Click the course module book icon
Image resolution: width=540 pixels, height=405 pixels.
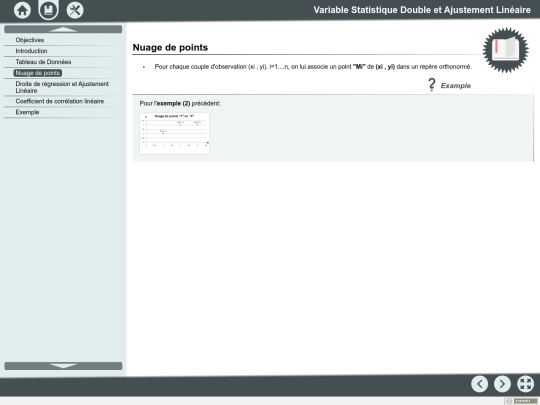pyautogui.click(x=49, y=10)
